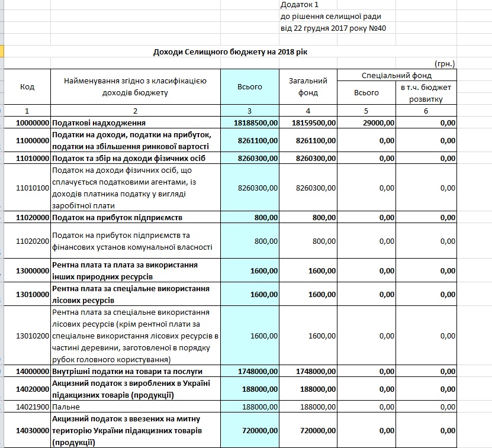Click 'Податок на доходи фізичних осіб, що сплачується' cell
Screen dimensions: 492x448
coord(135,188)
